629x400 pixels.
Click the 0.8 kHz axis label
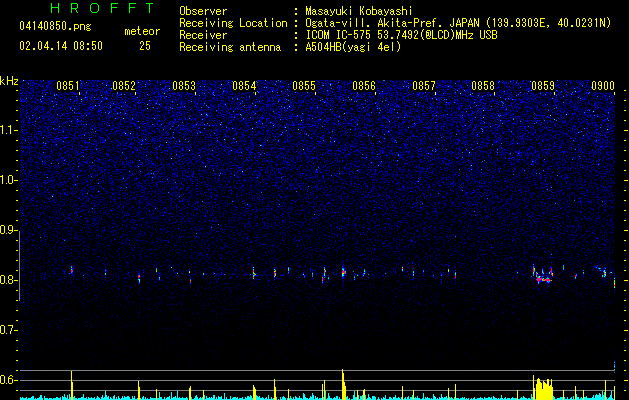click(9, 280)
